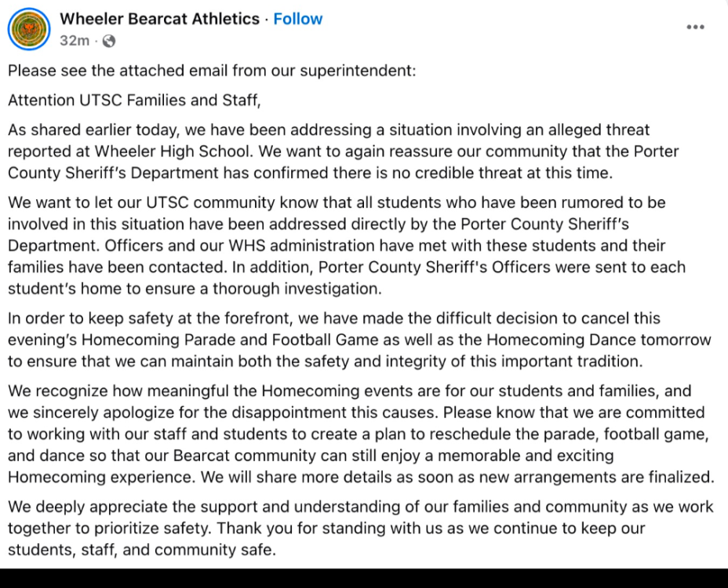Image resolution: width=728 pixels, height=588 pixels.
Task: Click the line 'Please see the attached email'
Action: coord(212,71)
